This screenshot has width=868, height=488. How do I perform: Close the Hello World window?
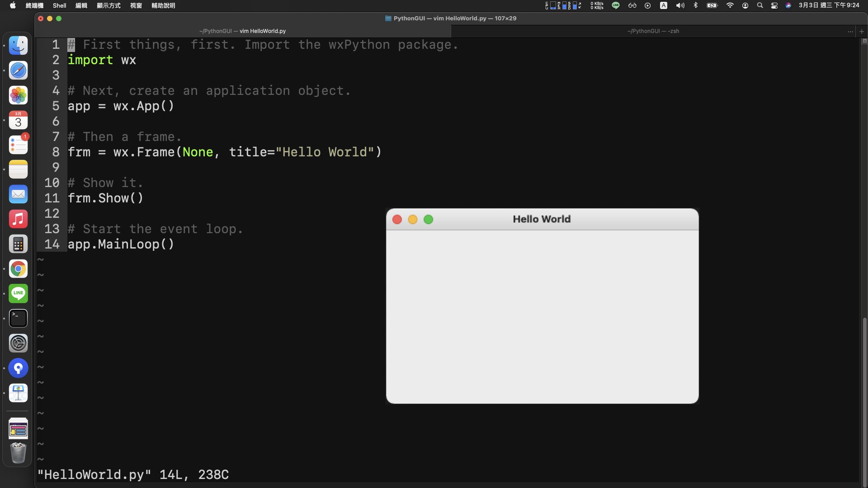(397, 220)
